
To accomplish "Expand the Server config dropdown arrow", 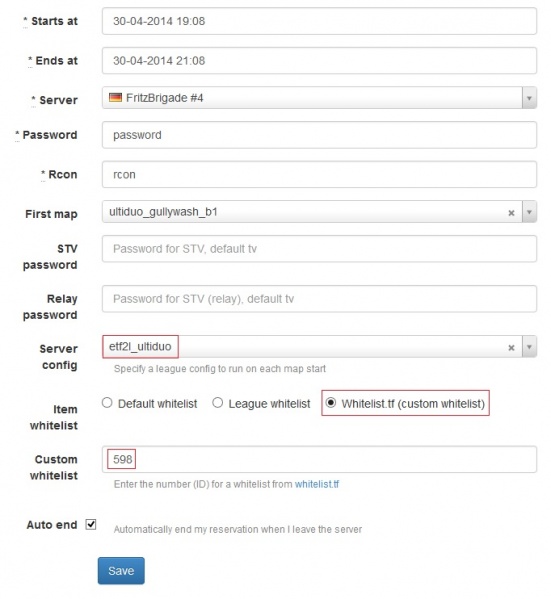I will (x=529, y=346).
